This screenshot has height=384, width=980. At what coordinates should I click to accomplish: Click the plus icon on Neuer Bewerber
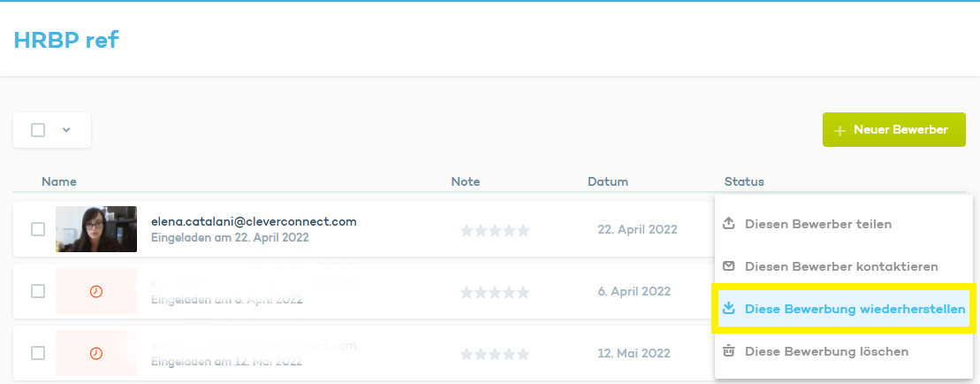point(840,130)
